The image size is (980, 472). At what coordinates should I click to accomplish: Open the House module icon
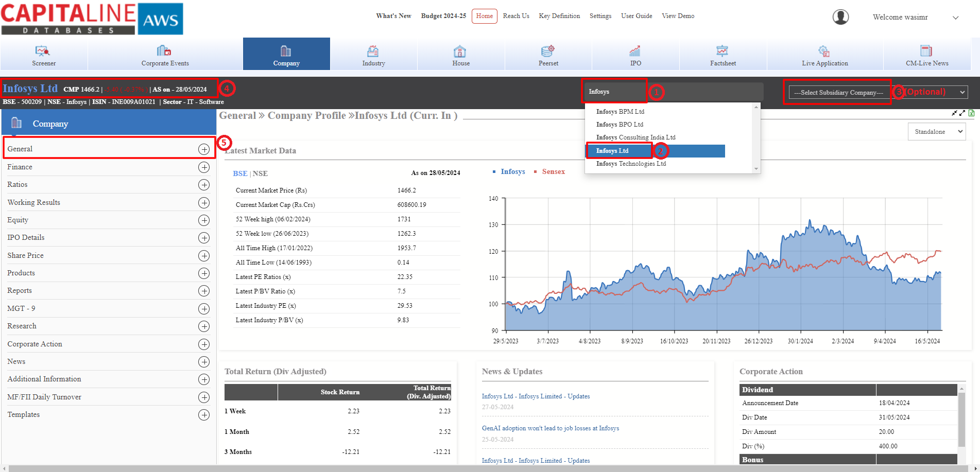(x=460, y=51)
